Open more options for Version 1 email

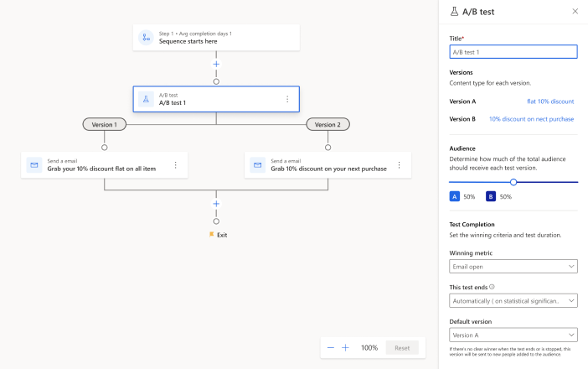pos(176,164)
